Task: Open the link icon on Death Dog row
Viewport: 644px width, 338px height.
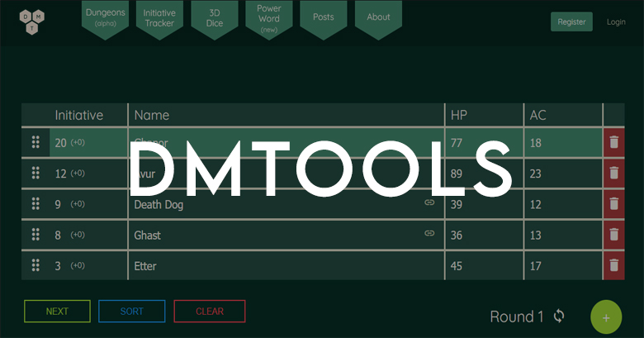Action: coord(429,202)
